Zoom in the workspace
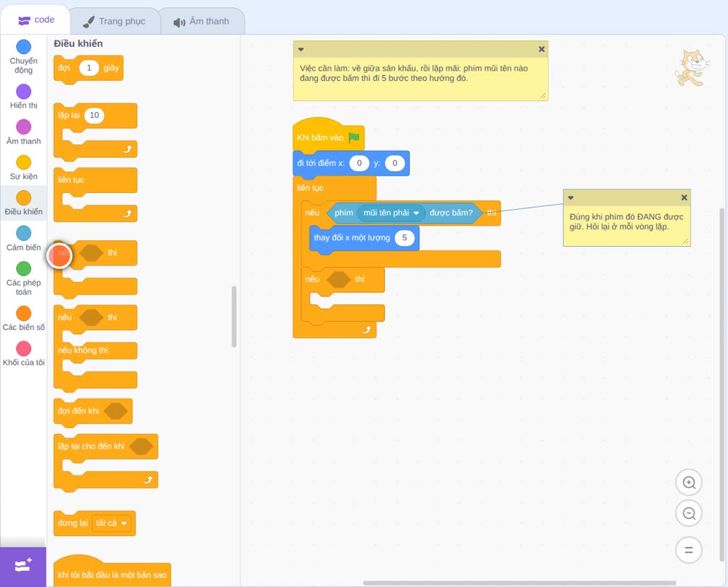The image size is (728, 587). pyautogui.click(x=689, y=483)
